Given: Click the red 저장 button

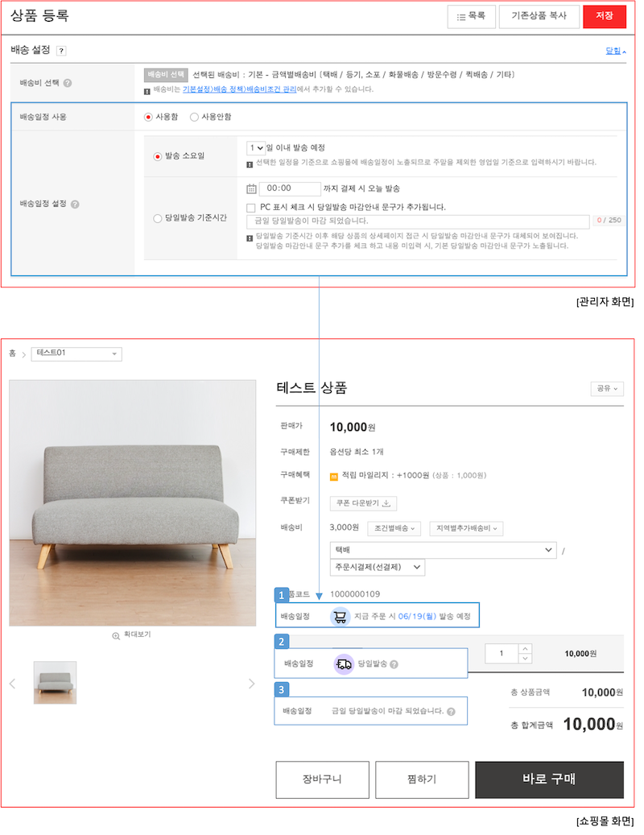Looking at the screenshot, I should tap(604, 16).
